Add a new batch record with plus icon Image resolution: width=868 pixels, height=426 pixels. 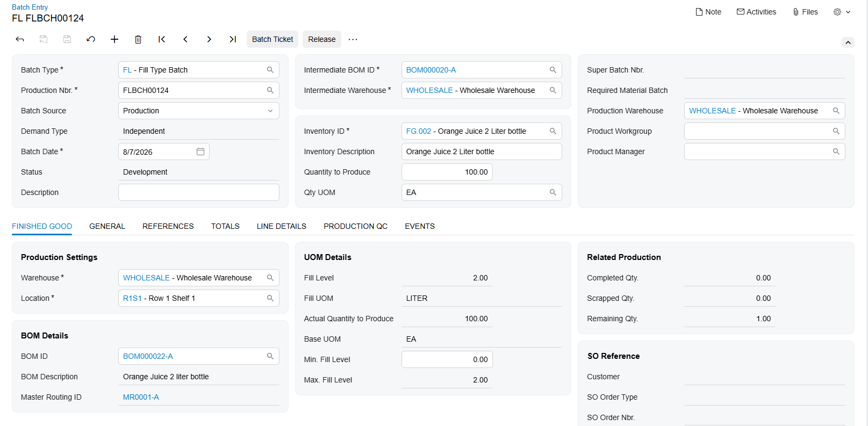pyautogui.click(x=114, y=39)
